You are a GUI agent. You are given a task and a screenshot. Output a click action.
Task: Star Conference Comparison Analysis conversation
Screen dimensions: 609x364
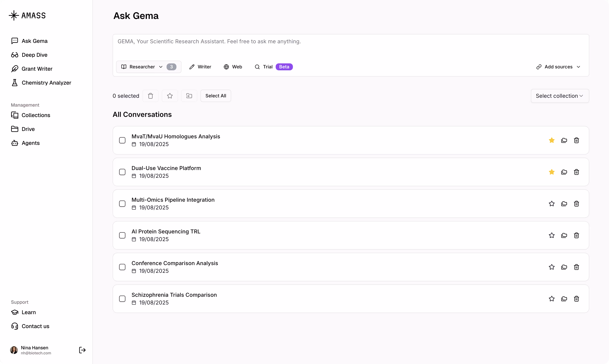(x=552, y=267)
